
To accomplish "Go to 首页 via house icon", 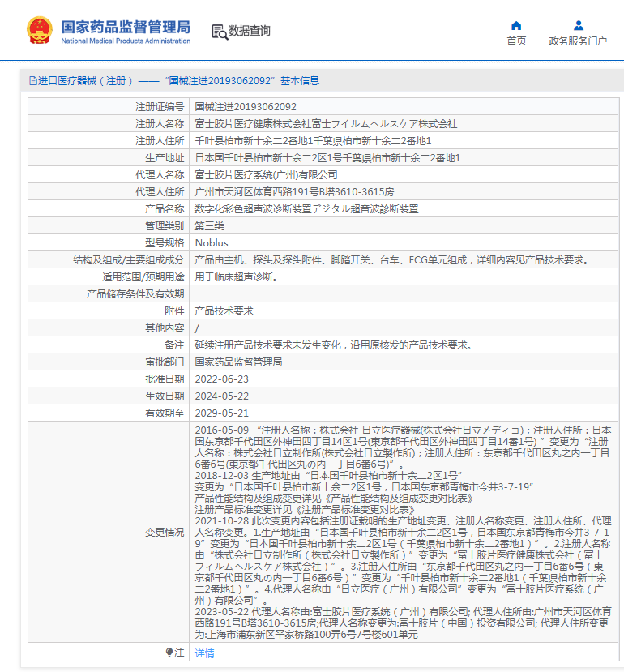I will coord(516,26).
